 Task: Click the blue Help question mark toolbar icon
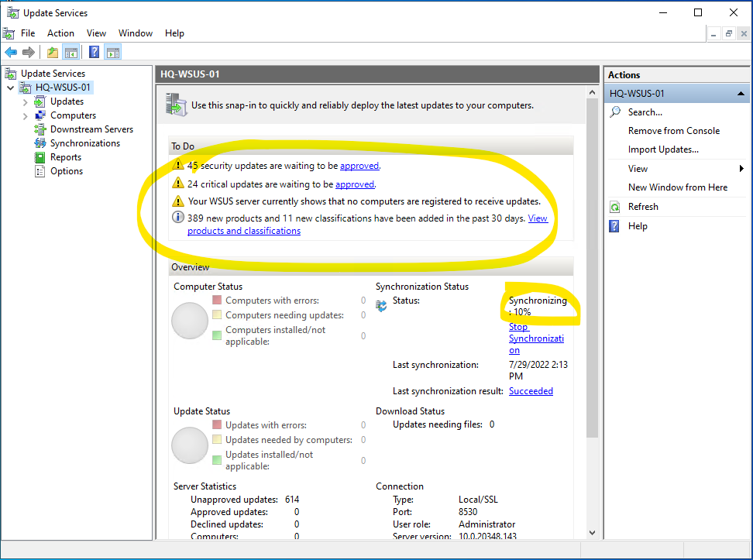pos(94,52)
